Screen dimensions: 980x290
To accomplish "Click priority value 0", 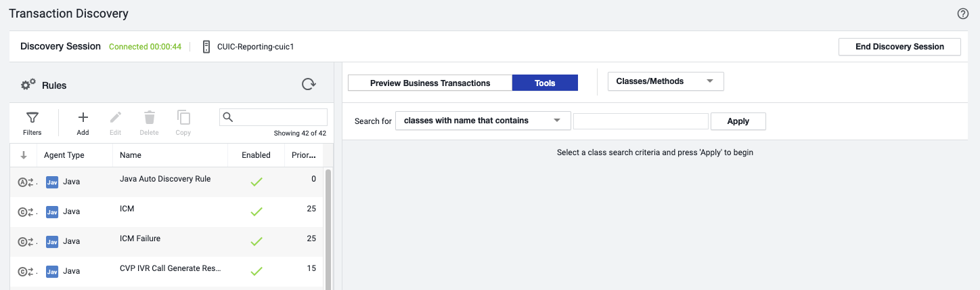I will pos(313,179).
